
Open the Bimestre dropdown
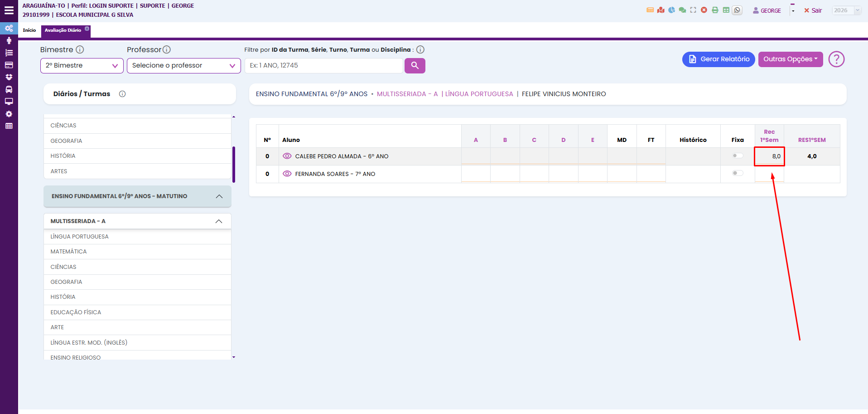tap(82, 66)
